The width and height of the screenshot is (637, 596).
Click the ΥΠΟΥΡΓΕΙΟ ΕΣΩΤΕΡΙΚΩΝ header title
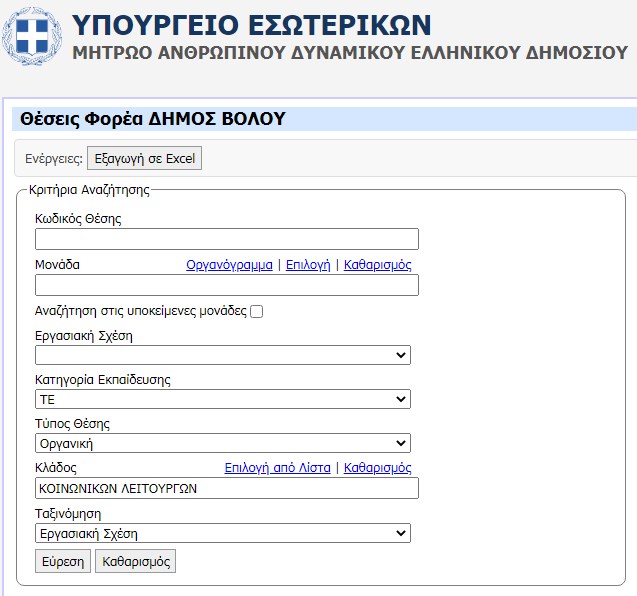point(251,25)
